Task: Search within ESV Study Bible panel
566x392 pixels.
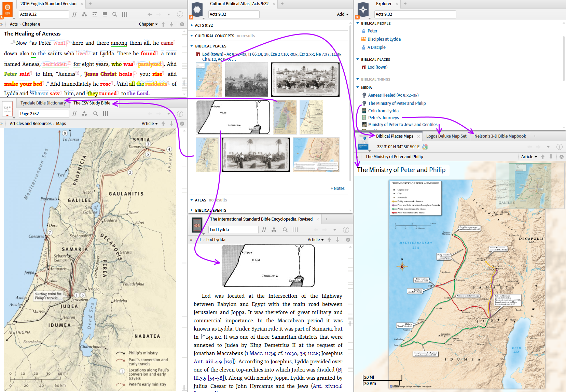Action: pyautogui.click(x=96, y=114)
